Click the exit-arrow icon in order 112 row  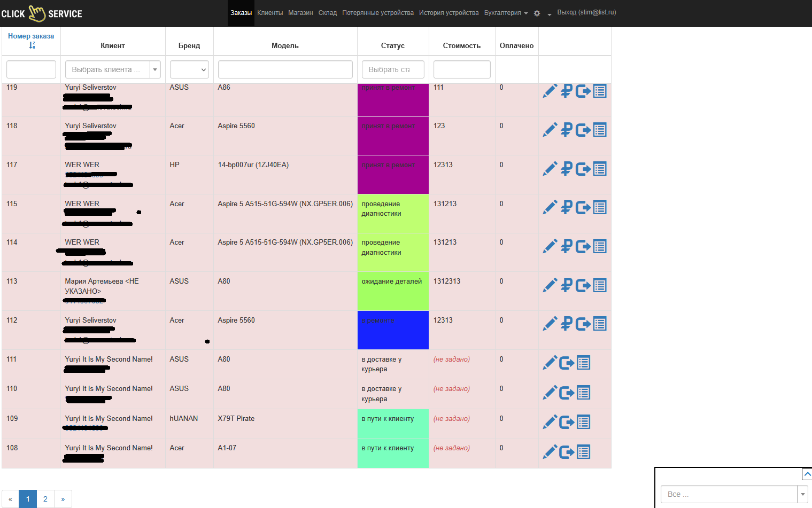pos(583,324)
